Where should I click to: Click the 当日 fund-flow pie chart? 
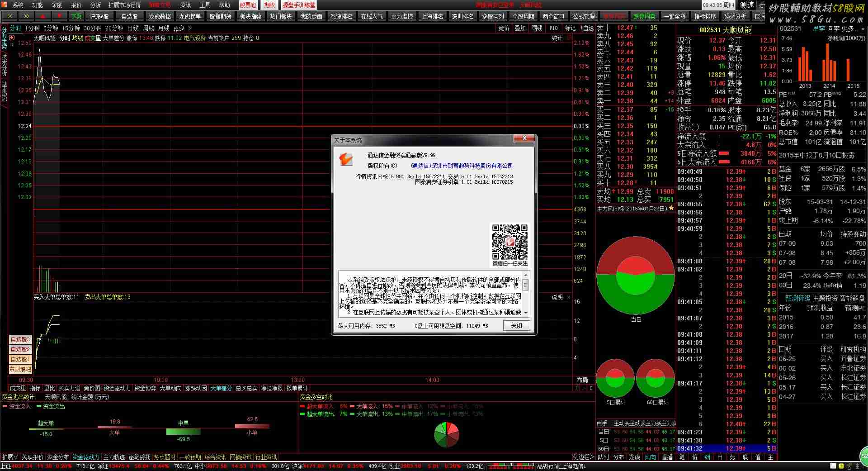point(636,275)
